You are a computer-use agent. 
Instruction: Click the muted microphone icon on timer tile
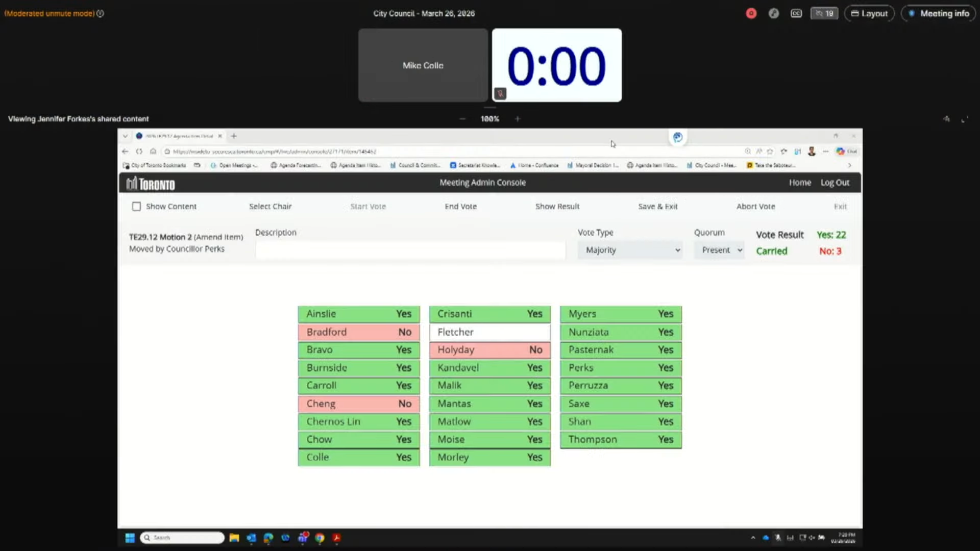coord(500,93)
